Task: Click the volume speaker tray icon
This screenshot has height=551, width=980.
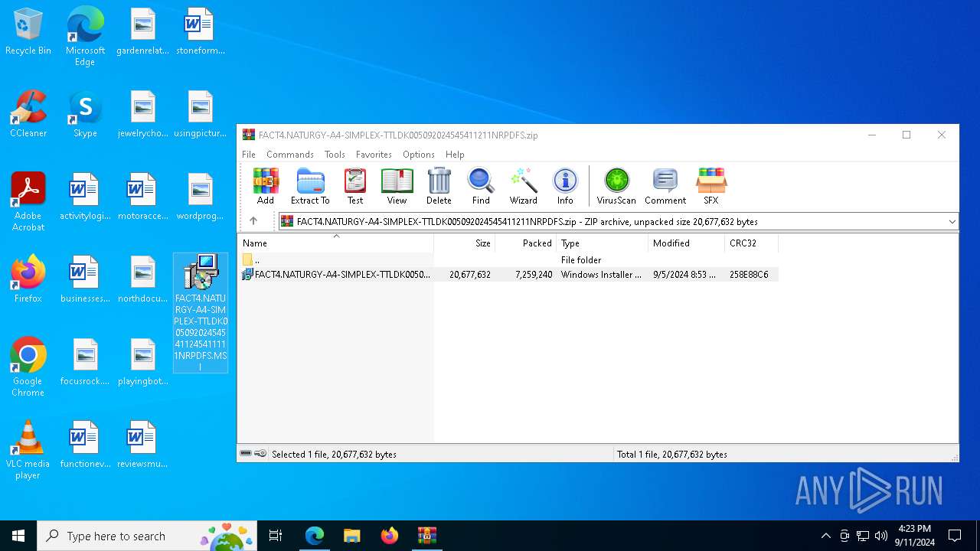Action: coord(881,536)
